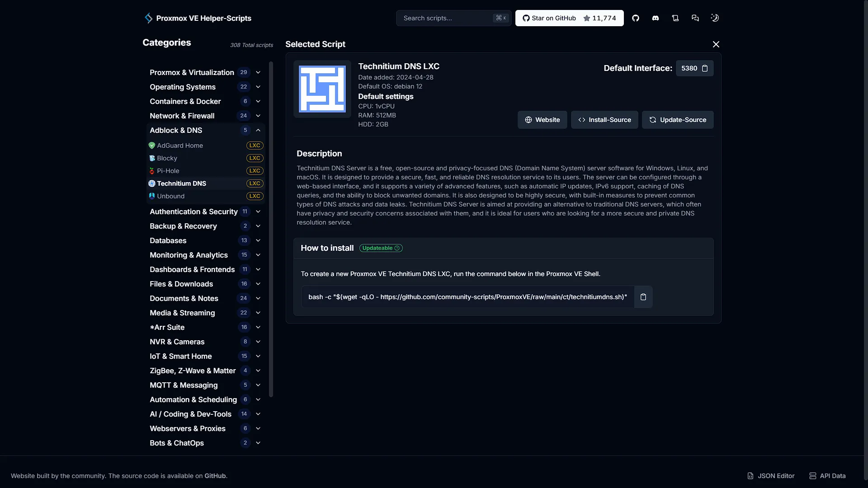Toggle the dark/light theme moon icon
The image size is (868, 488).
[x=715, y=18]
